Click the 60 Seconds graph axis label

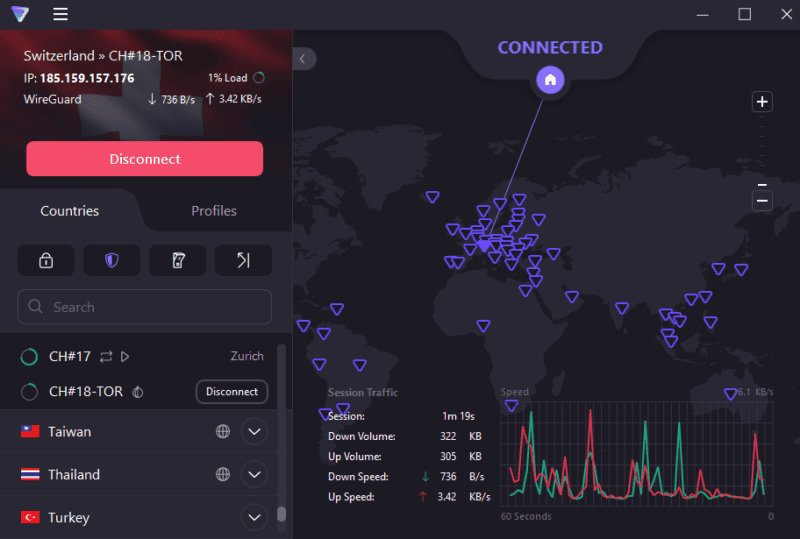(x=526, y=516)
